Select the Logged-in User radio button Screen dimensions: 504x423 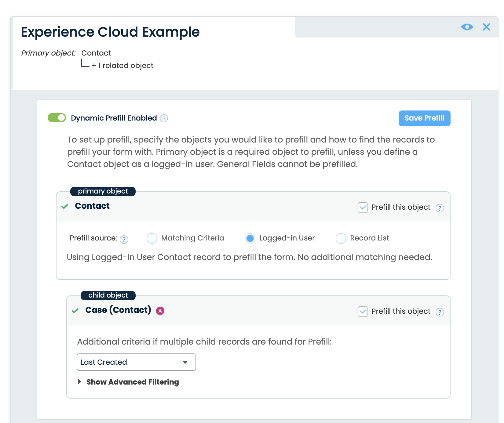[250, 238]
